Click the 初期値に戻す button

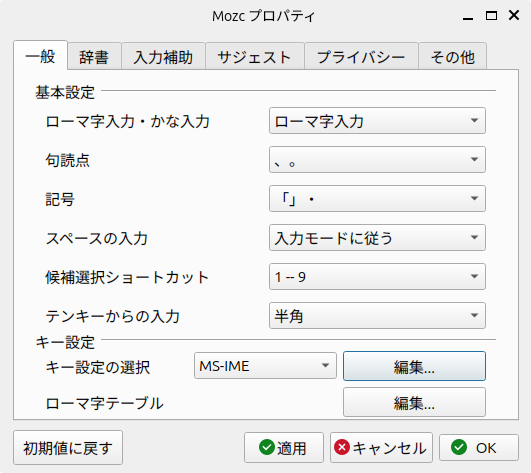click(x=68, y=448)
